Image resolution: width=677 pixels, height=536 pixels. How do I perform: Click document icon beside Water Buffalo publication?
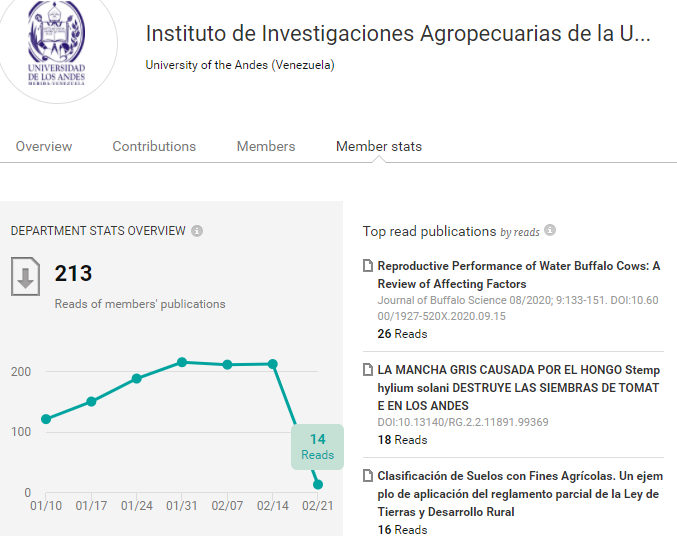click(367, 266)
